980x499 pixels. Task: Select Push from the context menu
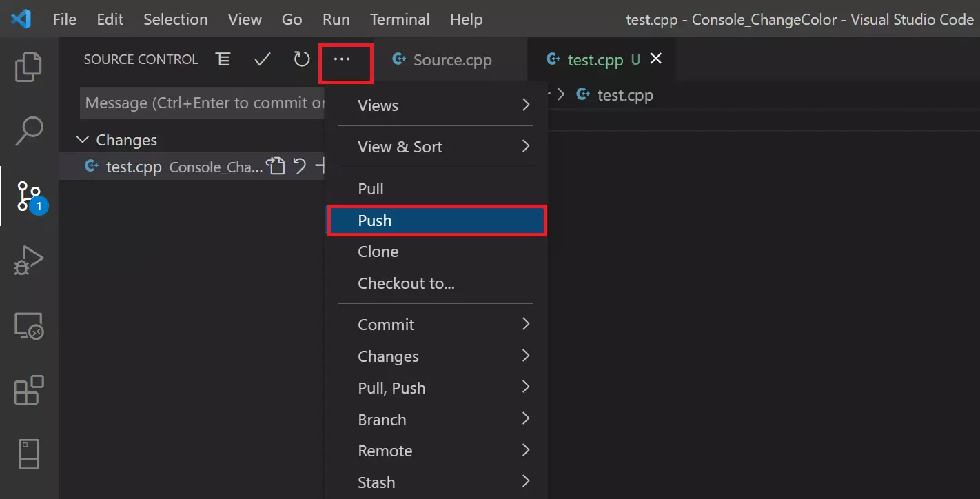point(436,221)
